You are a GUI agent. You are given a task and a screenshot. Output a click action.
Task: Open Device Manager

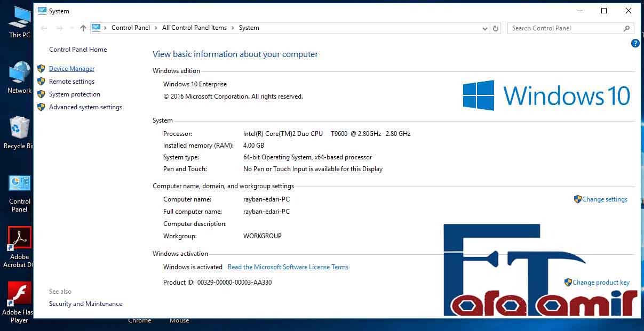71,69
